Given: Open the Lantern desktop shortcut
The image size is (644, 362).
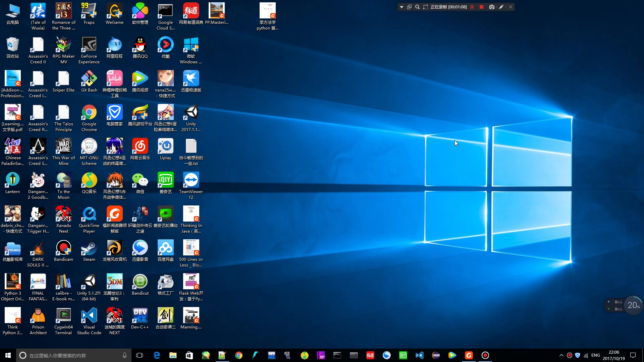Looking at the screenshot, I should pos(12,183).
